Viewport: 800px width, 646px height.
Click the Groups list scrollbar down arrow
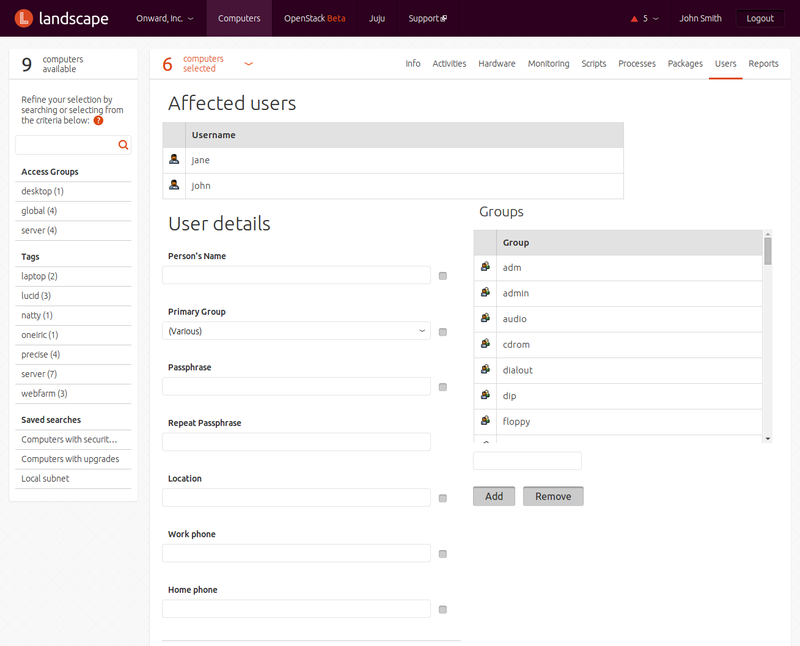click(768, 438)
